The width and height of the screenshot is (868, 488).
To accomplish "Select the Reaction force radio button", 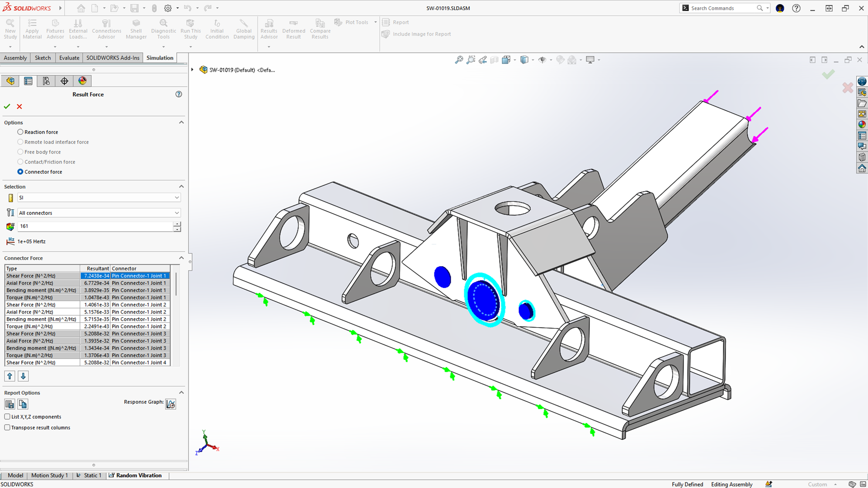I will point(20,132).
